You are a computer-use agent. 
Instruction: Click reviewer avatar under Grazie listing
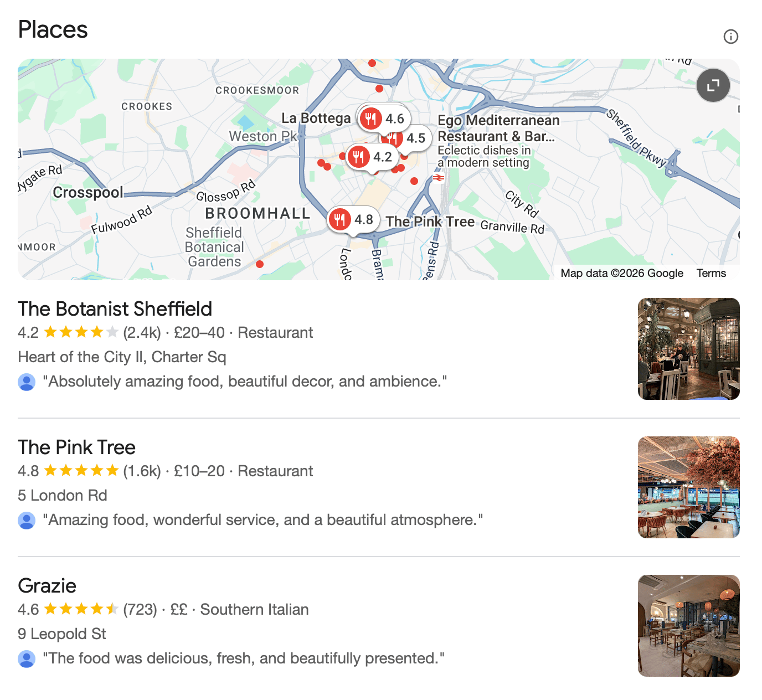click(27, 658)
